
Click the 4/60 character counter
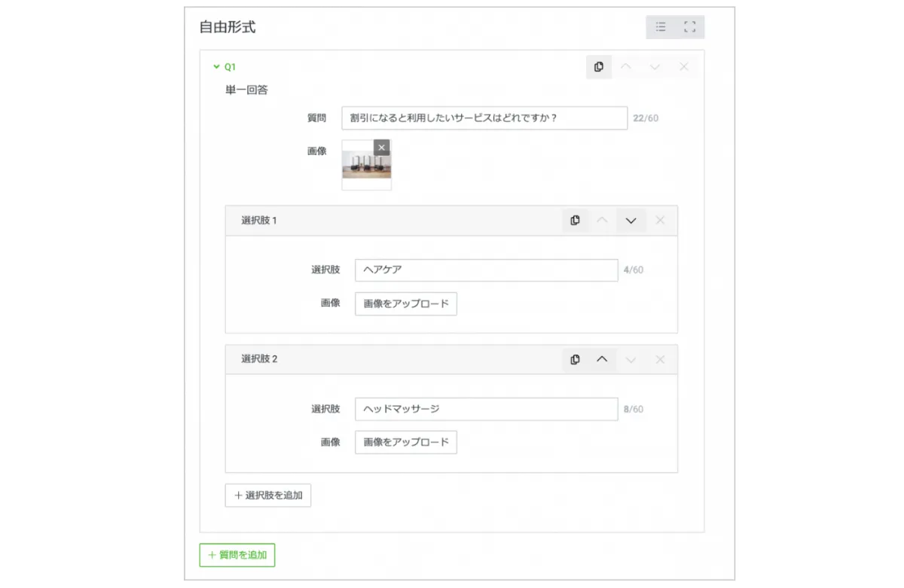634,270
